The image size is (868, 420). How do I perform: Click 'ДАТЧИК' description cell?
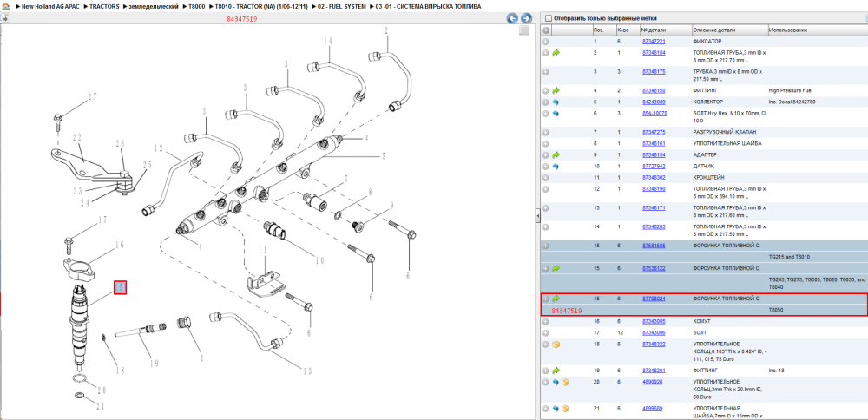pyautogui.click(x=702, y=166)
